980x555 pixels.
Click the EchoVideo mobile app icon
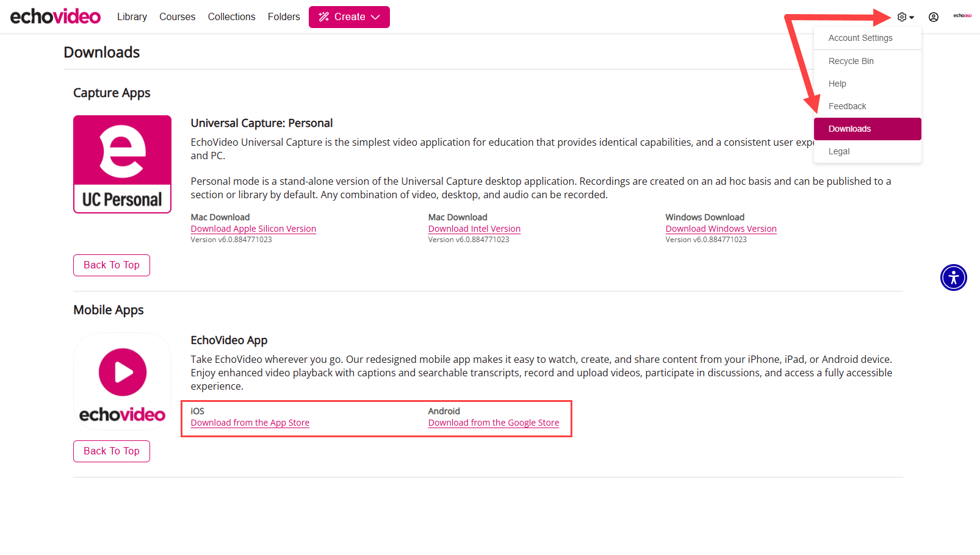coord(122,381)
